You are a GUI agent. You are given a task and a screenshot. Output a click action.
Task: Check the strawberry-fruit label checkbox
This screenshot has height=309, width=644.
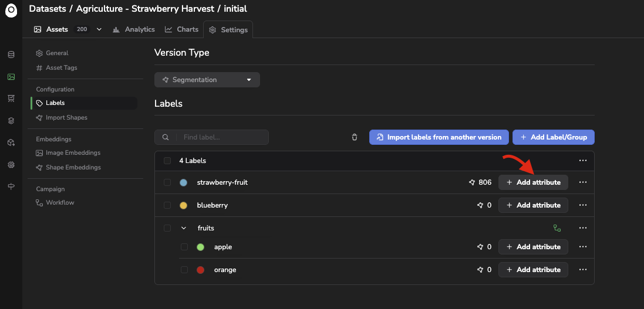click(167, 182)
